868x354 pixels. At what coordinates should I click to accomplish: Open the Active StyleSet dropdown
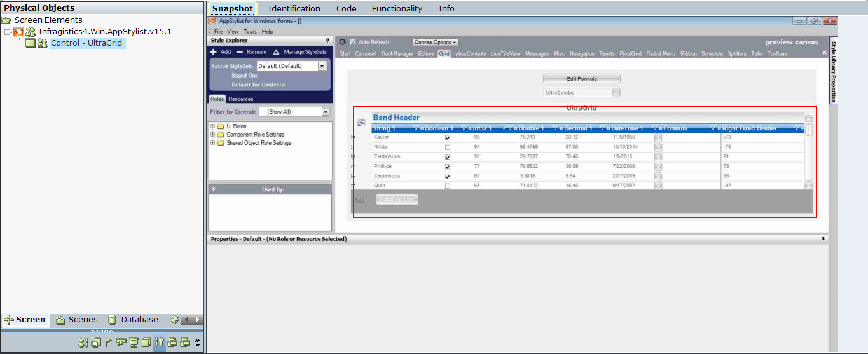322,66
